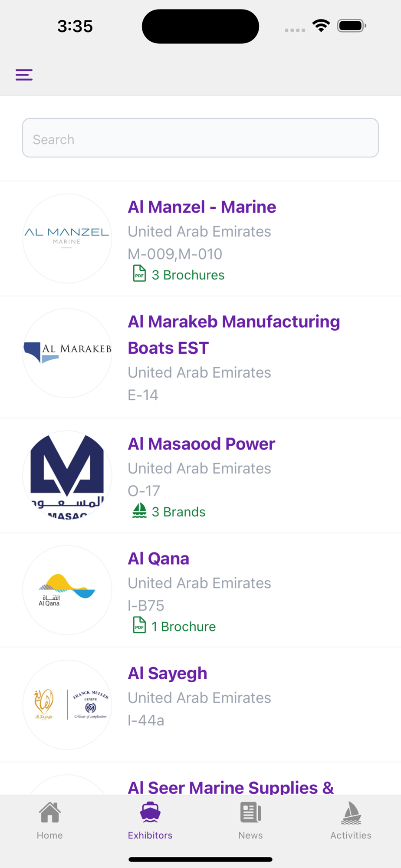Tap the Home tab icon
This screenshot has width=401, height=868.
click(50, 812)
